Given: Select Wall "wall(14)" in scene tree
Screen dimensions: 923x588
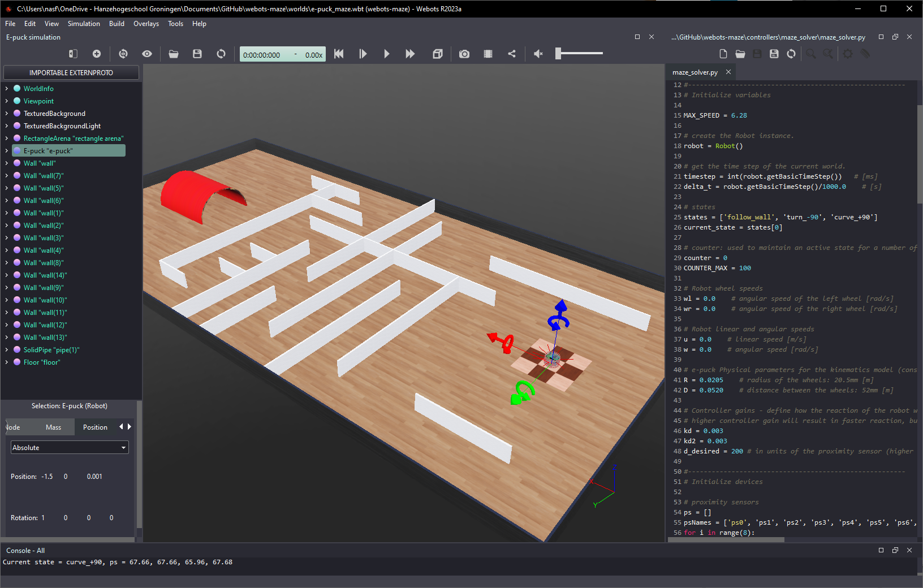Looking at the screenshot, I should 45,275.
